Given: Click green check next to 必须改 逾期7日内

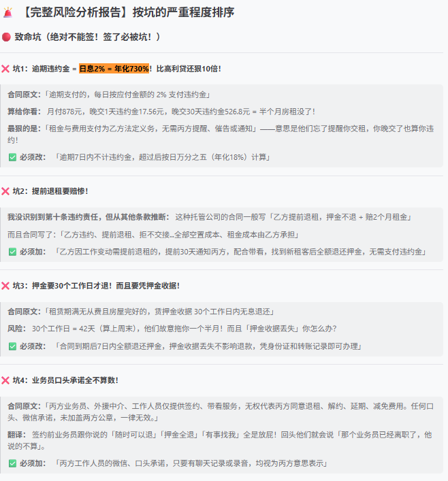Looking at the screenshot, I should pyautogui.click(x=12, y=157).
